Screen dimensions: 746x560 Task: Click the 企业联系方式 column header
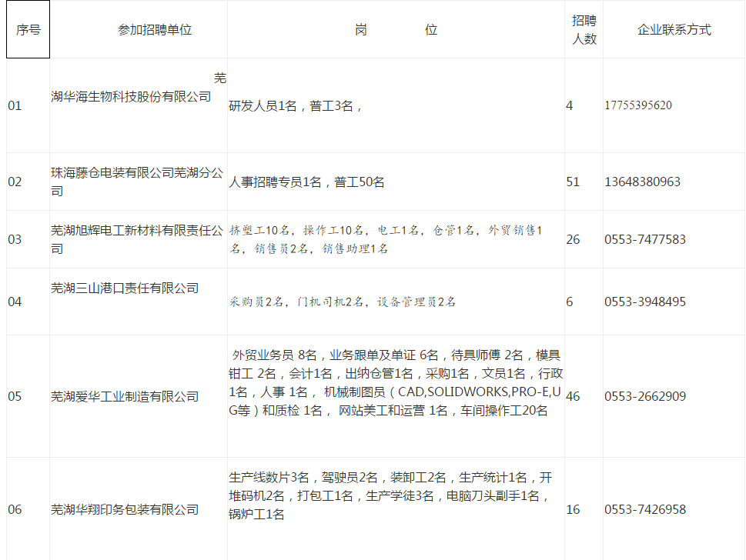coord(674,30)
